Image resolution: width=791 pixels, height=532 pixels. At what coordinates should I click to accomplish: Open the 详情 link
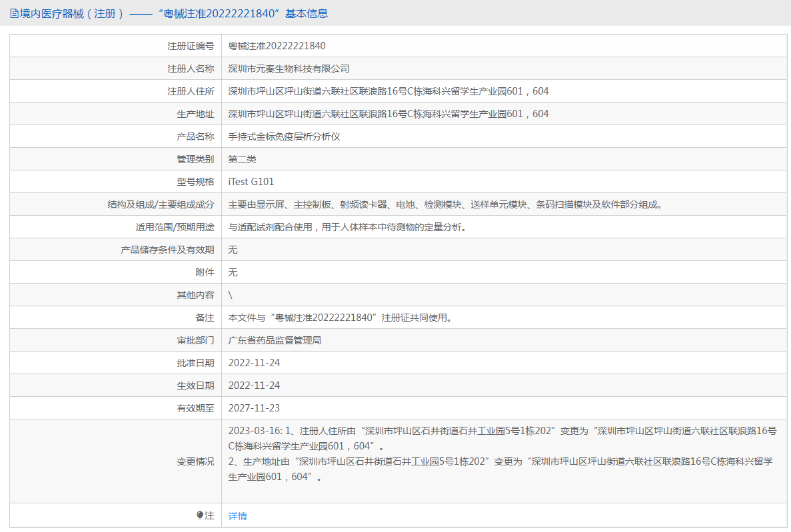pyautogui.click(x=238, y=516)
